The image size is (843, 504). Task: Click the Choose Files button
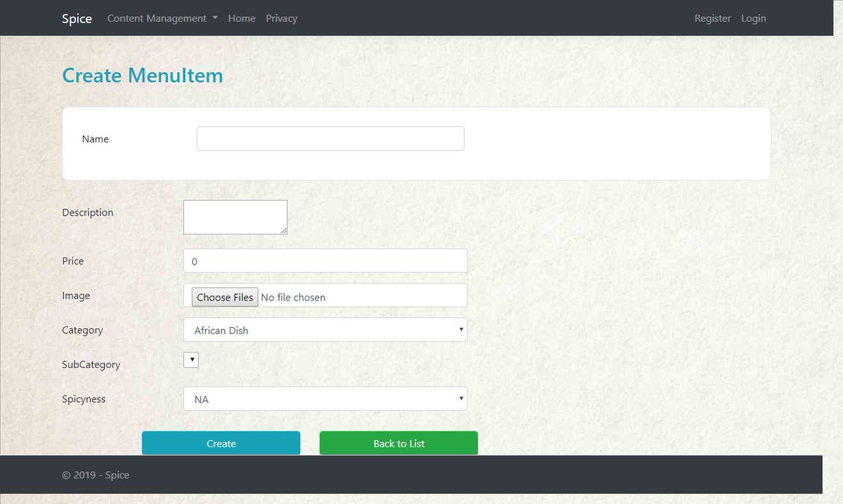225,297
